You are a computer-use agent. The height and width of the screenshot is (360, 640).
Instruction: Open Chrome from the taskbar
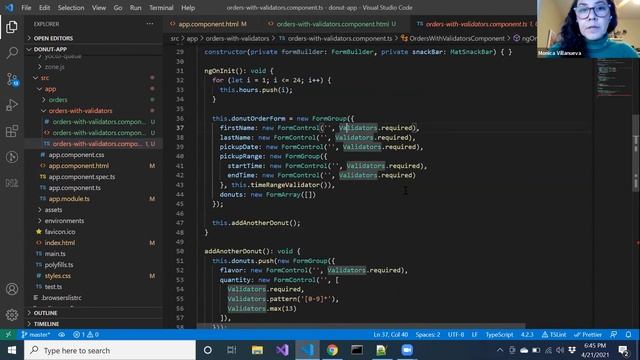[332, 350]
